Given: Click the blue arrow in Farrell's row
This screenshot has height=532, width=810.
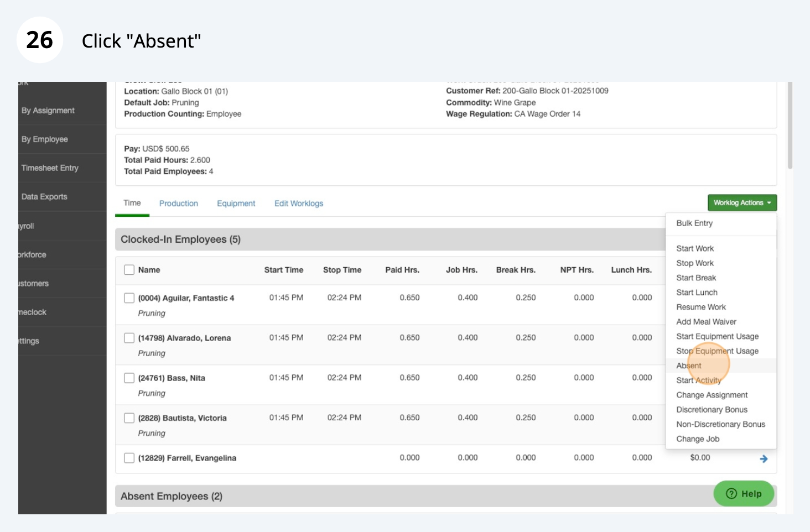Looking at the screenshot, I should pos(764,458).
